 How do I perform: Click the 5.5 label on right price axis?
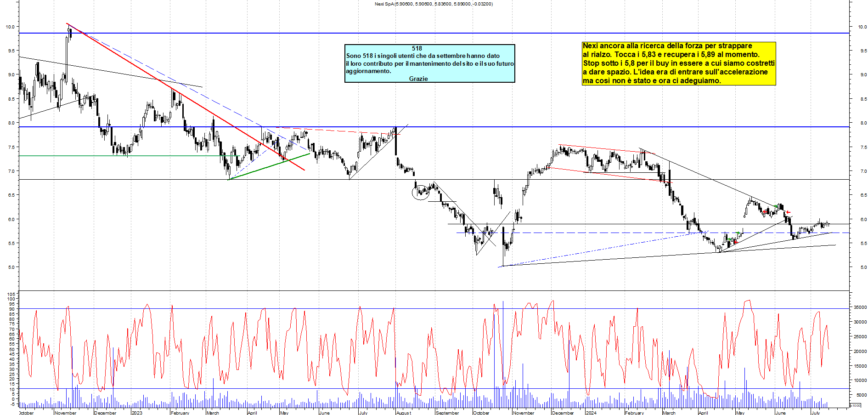863,243
